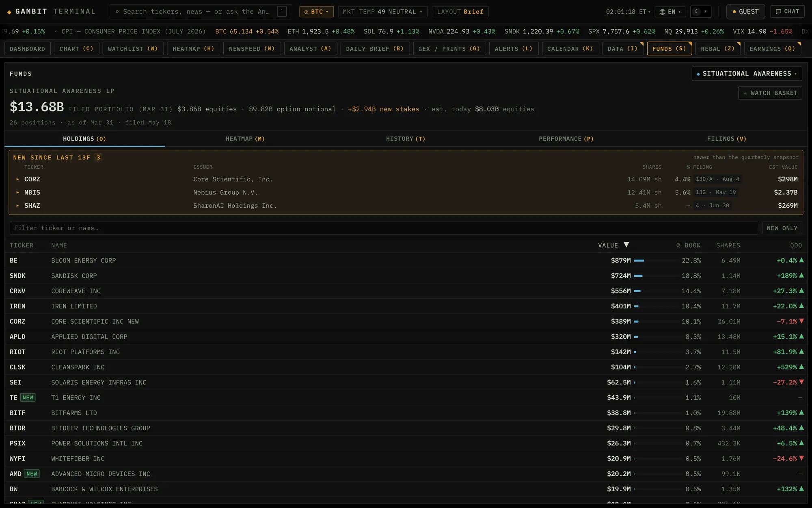812x508 pixels.
Task: Click the LAYOUT Brief button
Action: click(460, 12)
